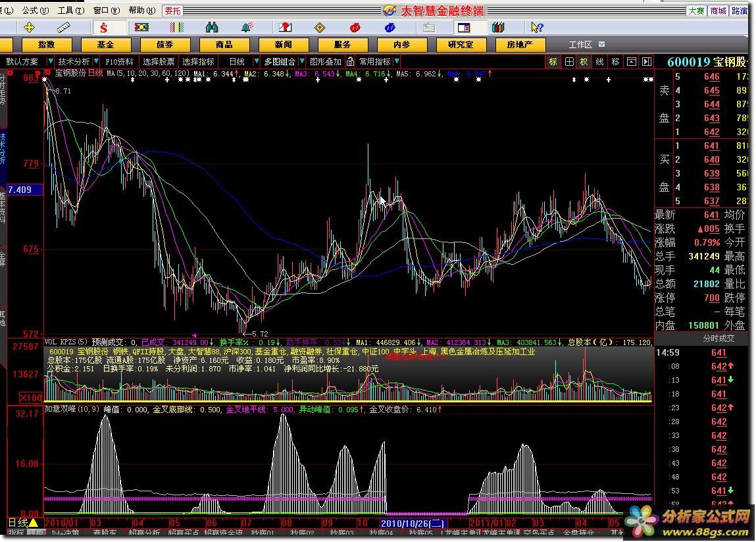Expand the 常用指标 dropdown arrow
Image resolution: width=756 pixels, height=542 pixels.
coord(397,61)
